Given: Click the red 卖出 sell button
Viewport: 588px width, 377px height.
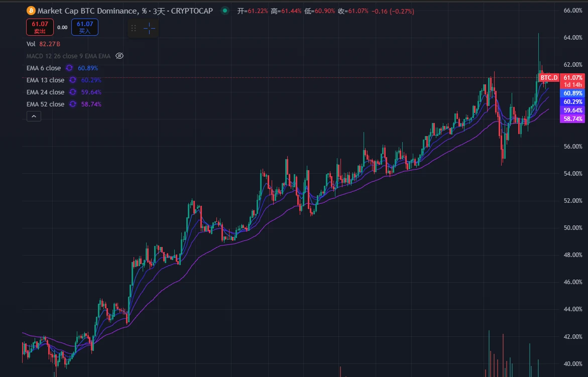Looking at the screenshot, I should 40,27.
